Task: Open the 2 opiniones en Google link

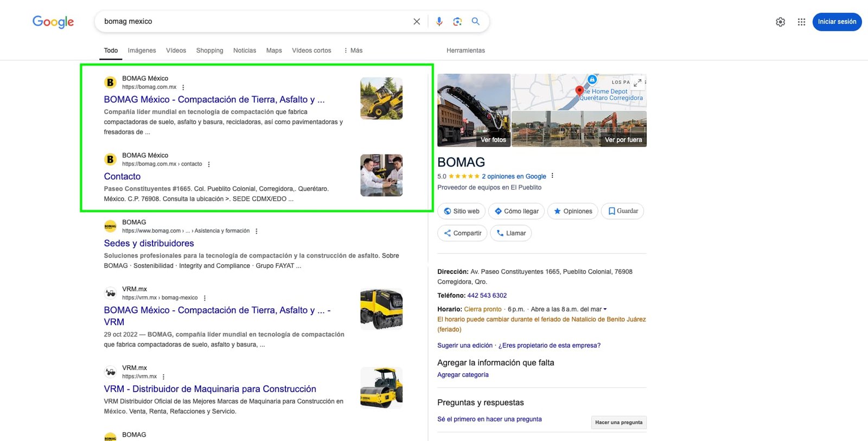Action: click(514, 176)
